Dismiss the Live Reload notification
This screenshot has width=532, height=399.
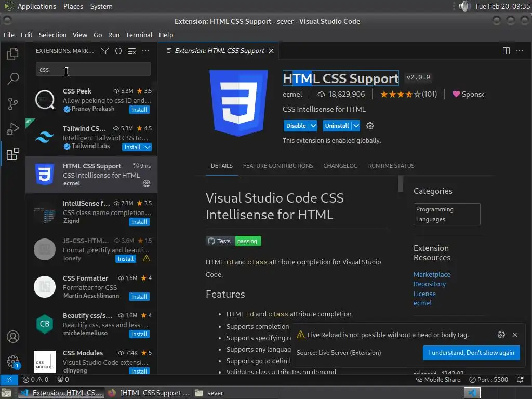click(515, 335)
